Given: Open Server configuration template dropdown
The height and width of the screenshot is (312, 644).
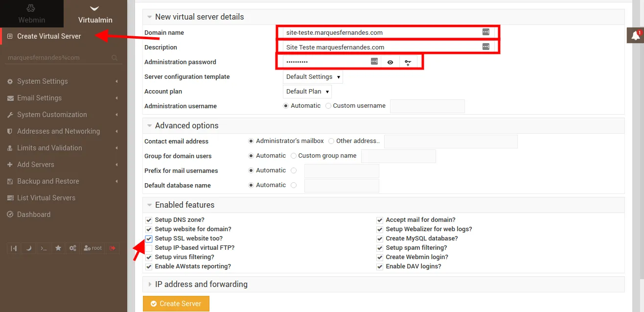Looking at the screenshot, I should [313, 77].
